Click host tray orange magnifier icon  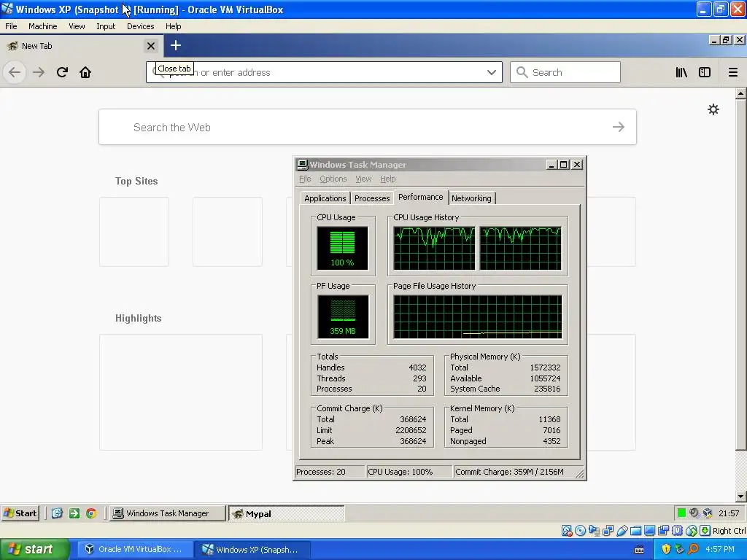coord(694,549)
